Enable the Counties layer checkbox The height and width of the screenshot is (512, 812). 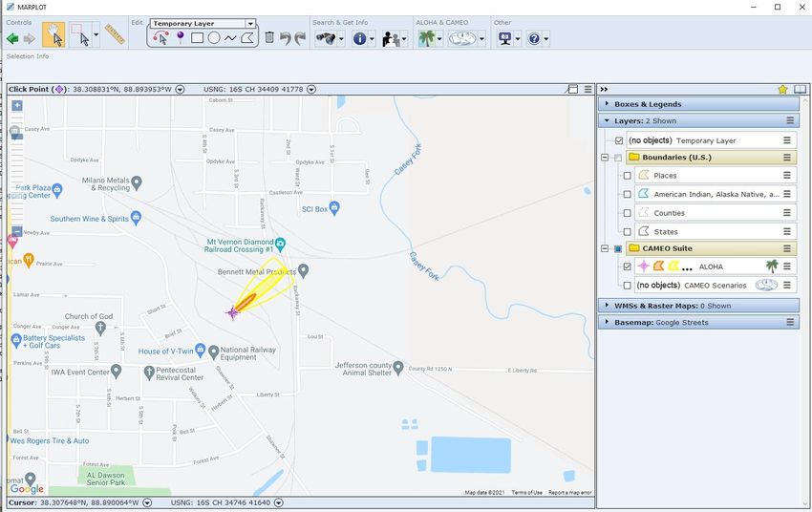[627, 213]
